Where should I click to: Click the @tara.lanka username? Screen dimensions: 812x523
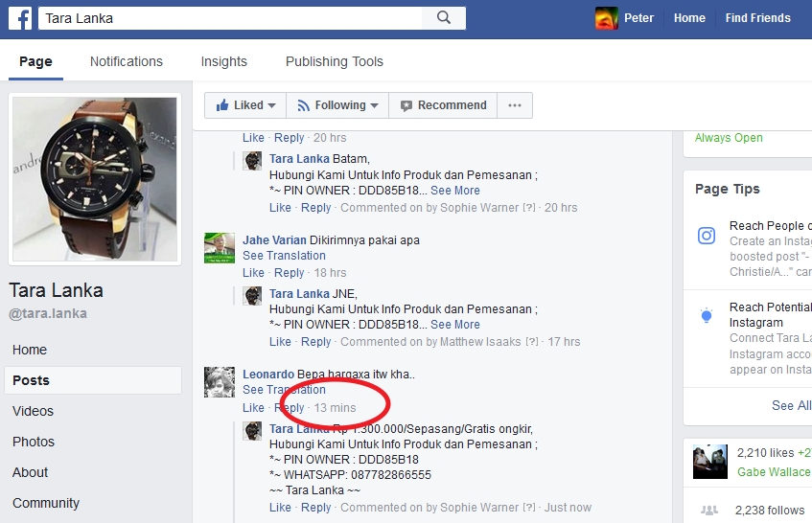(x=48, y=313)
